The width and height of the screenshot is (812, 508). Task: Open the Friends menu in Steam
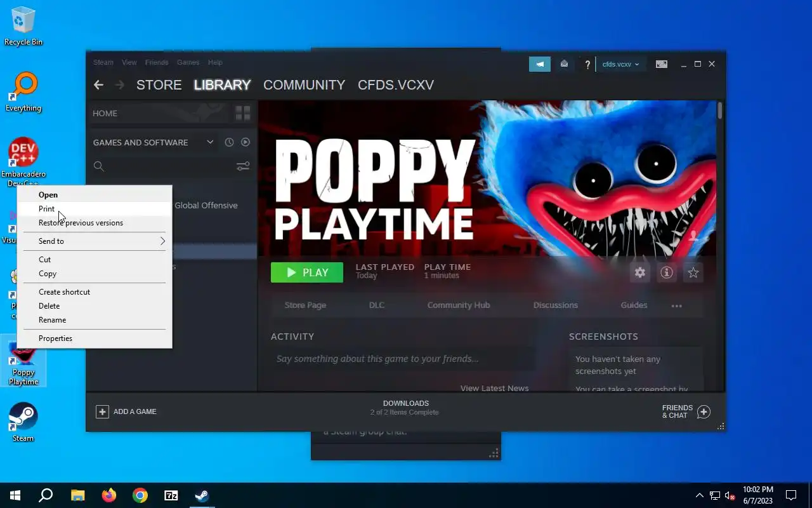point(157,62)
